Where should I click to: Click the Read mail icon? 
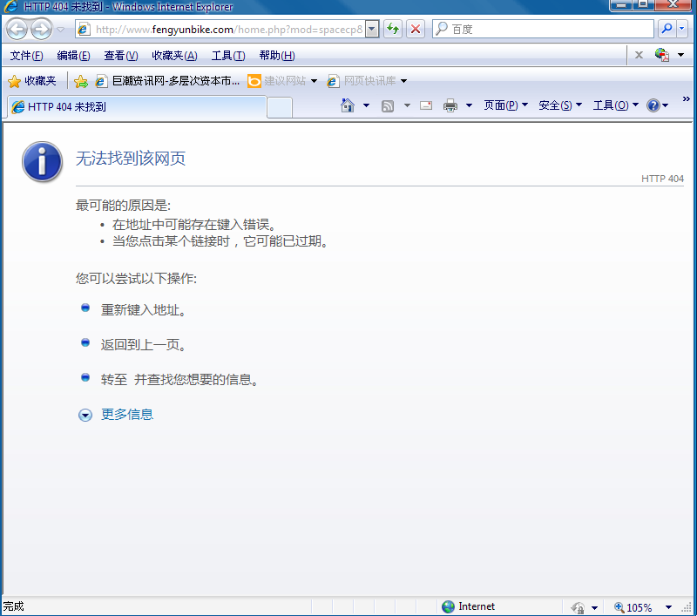click(426, 105)
